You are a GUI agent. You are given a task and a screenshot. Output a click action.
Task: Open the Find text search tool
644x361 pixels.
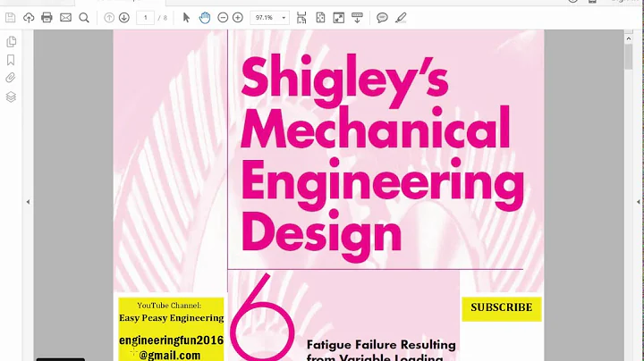84,18
